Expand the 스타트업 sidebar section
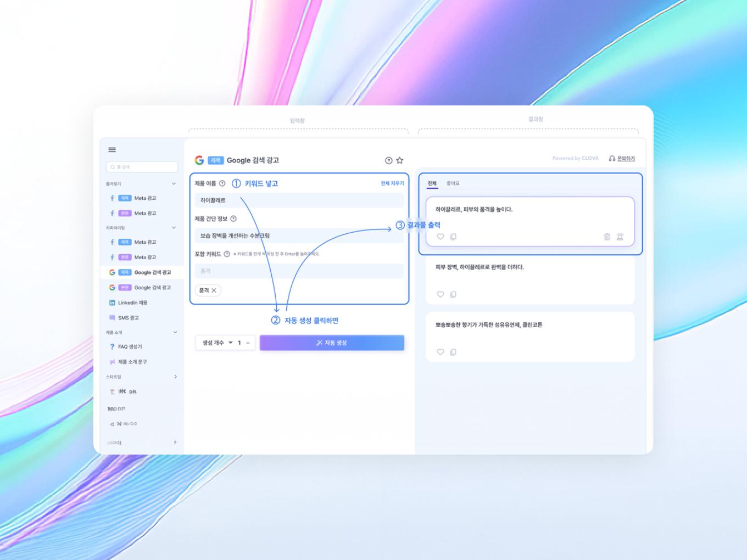 (175, 377)
